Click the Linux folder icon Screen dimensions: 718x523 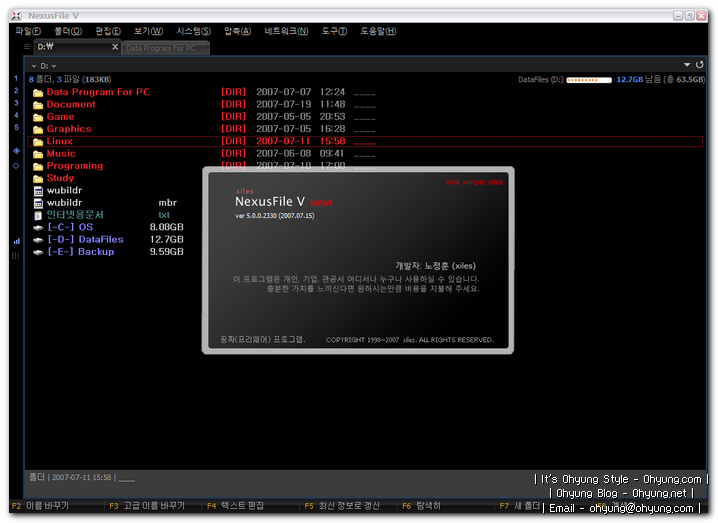(x=38, y=142)
